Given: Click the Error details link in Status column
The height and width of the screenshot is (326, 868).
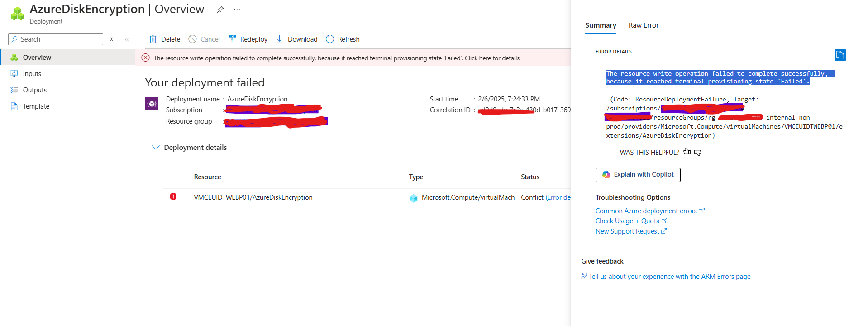Looking at the screenshot, I should tap(558, 197).
